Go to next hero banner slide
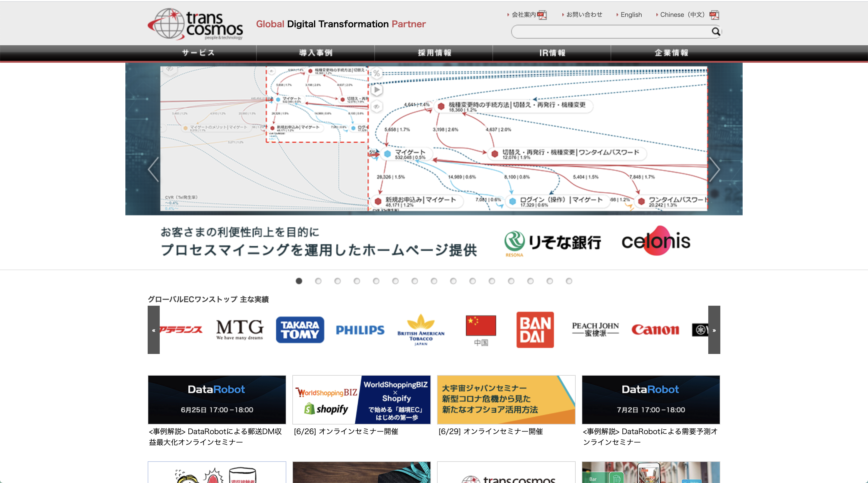The width and height of the screenshot is (868, 483). pos(714,169)
